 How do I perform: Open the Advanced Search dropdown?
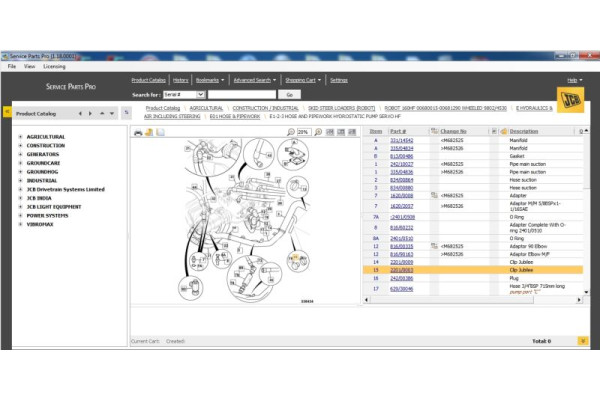pos(253,80)
